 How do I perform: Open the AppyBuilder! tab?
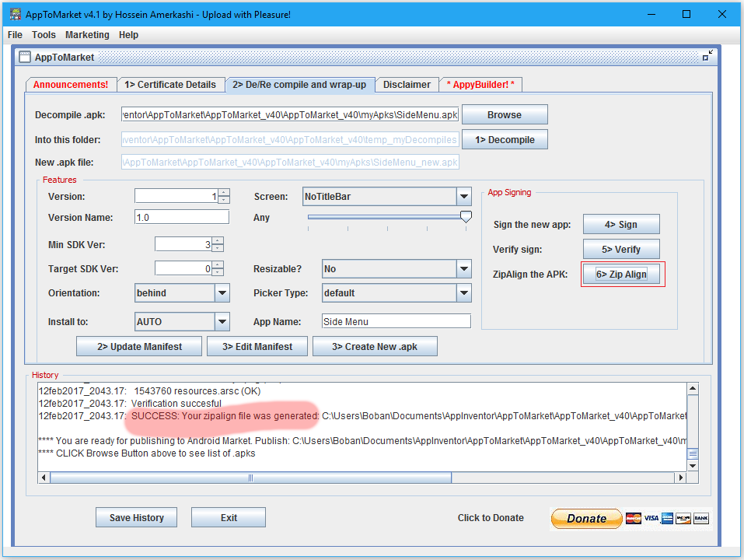pos(480,85)
